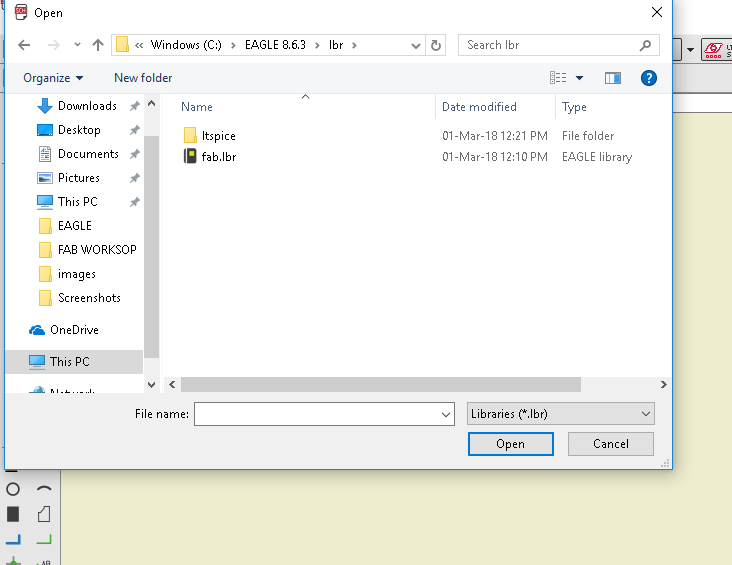Open dialog help button
This screenshot has width=732, height=565.
(x=648, y=78)
